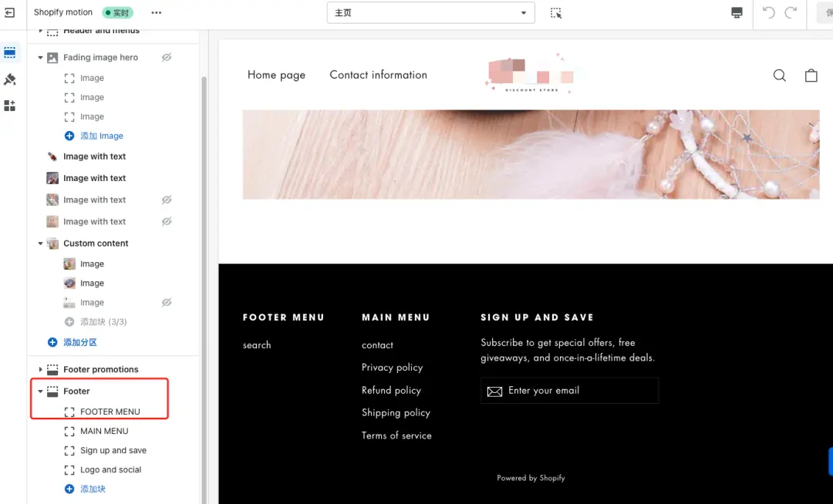Collapse the Footer section
Screen dimensions: 833x504
coord(40,391)
